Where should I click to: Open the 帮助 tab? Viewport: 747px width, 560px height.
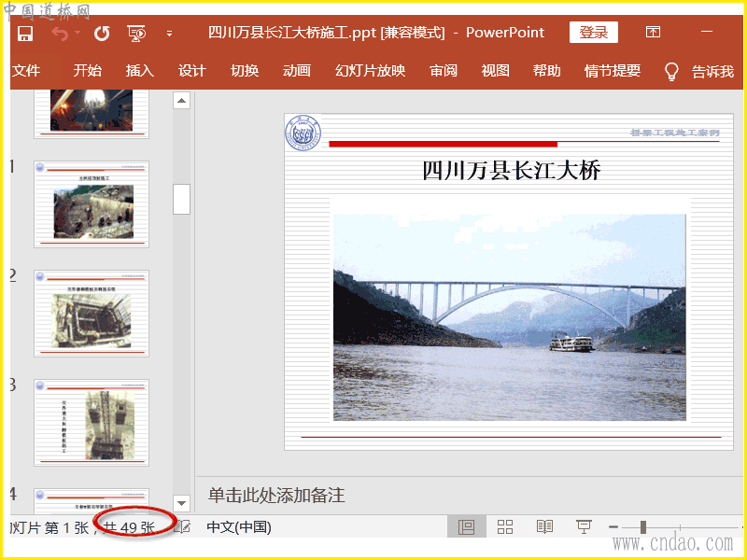[547, 71]
